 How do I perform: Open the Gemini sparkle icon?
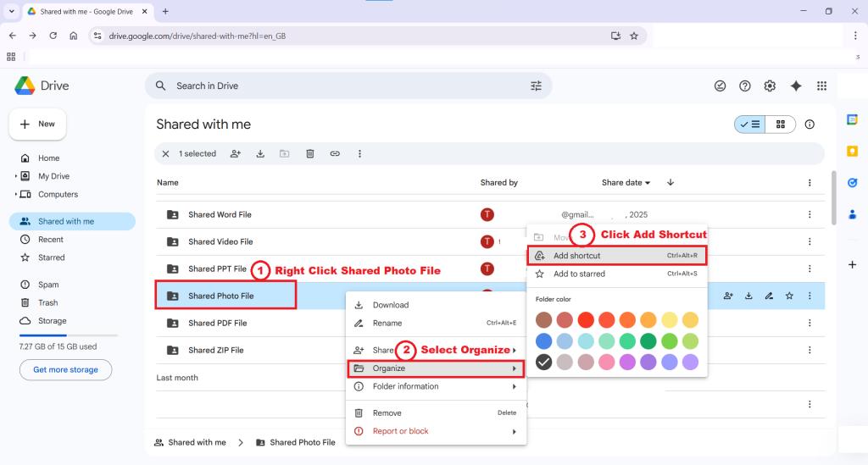(x=796, y=86)
